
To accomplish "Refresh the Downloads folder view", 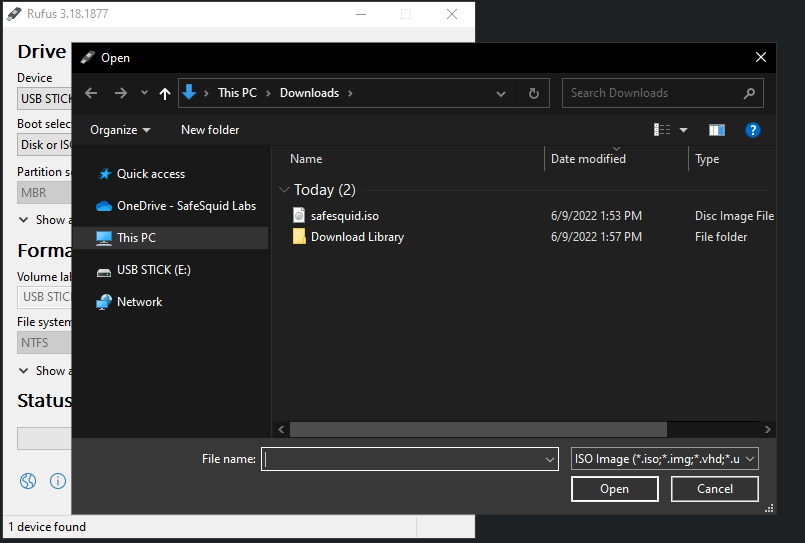I will [x=533, y=93].
